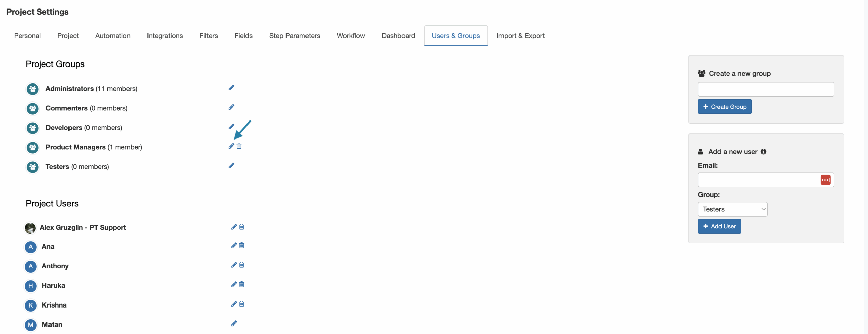Image resolution: width=868 pixels, height=334 pixels.
Task: Click the Administrators group avatar icon
Action: pos(33,89)
